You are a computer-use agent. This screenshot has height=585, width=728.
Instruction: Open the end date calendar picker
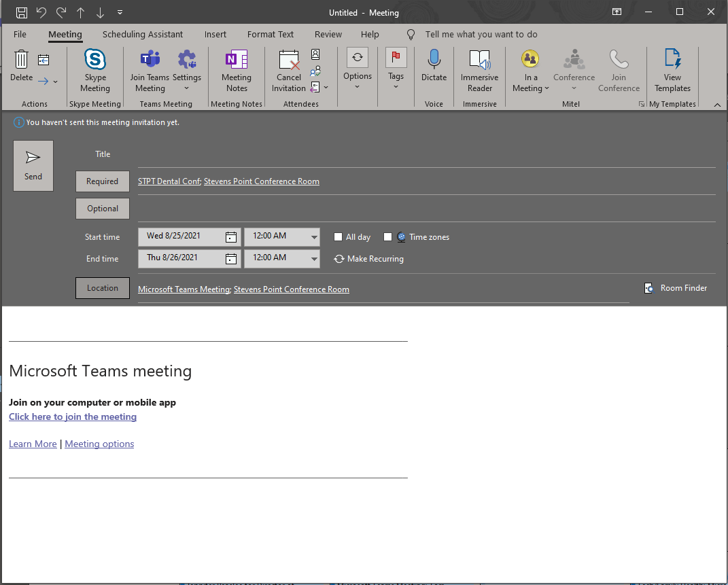click(230, 259)
